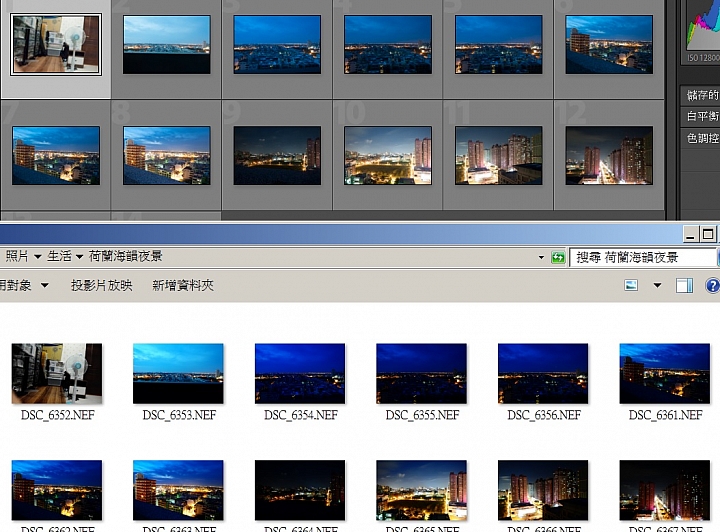The height and width of the screenshot is (532, 720).
Task: Select Lightroom grid photo in cell 4
Action: point(388,45)
